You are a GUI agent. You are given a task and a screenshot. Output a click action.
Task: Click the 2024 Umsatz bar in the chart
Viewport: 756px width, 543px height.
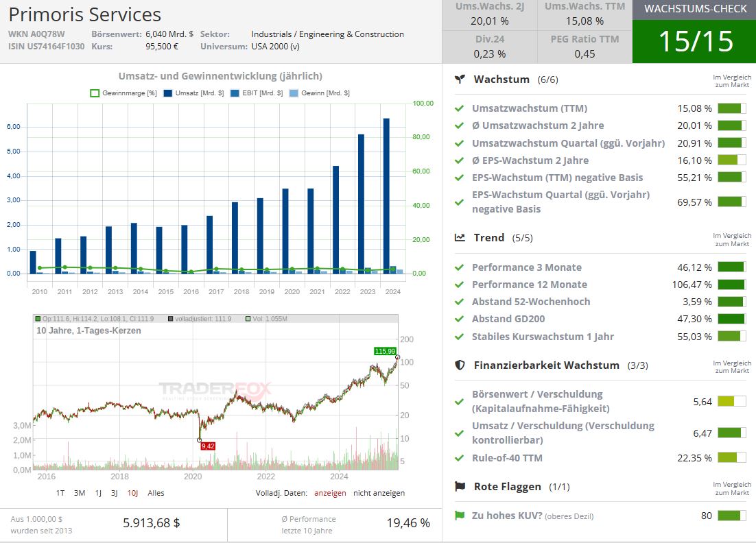(386, 196)
